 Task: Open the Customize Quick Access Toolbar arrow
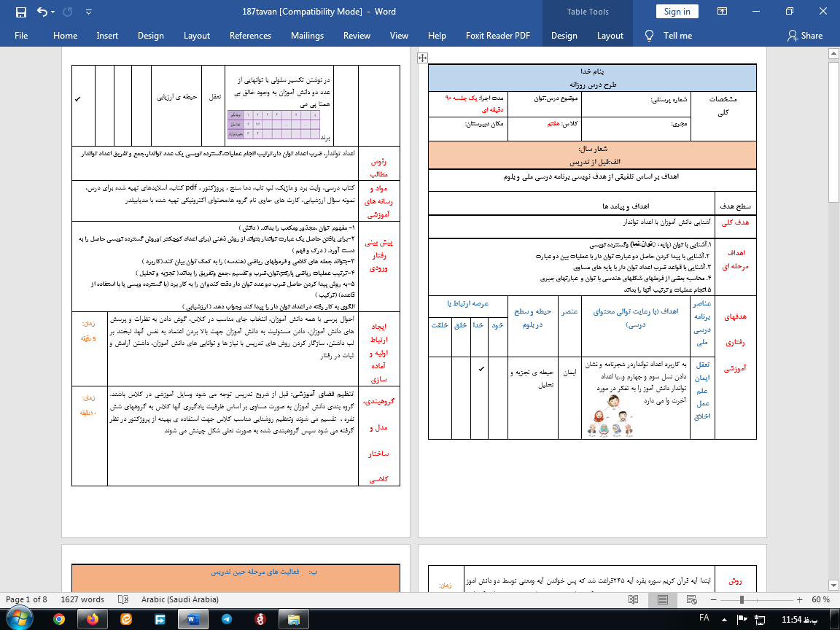89,12
